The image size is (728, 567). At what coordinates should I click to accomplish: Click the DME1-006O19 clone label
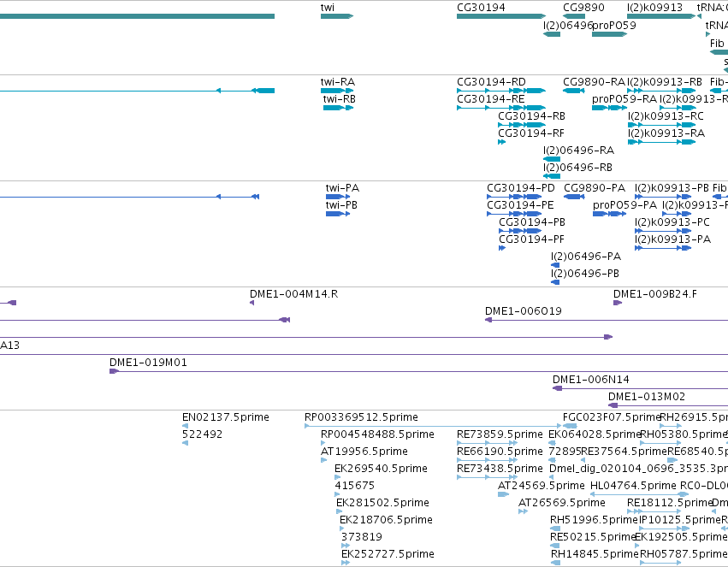(x=524, y=311)
